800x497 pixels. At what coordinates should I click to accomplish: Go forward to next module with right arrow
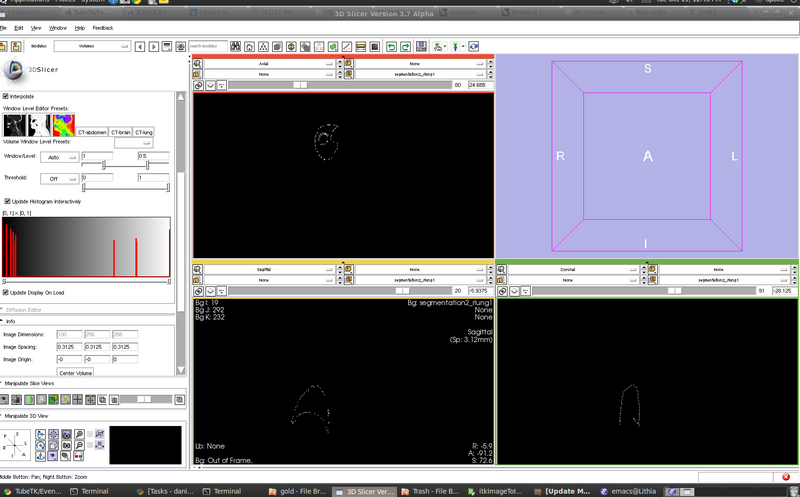coord(154,46)
